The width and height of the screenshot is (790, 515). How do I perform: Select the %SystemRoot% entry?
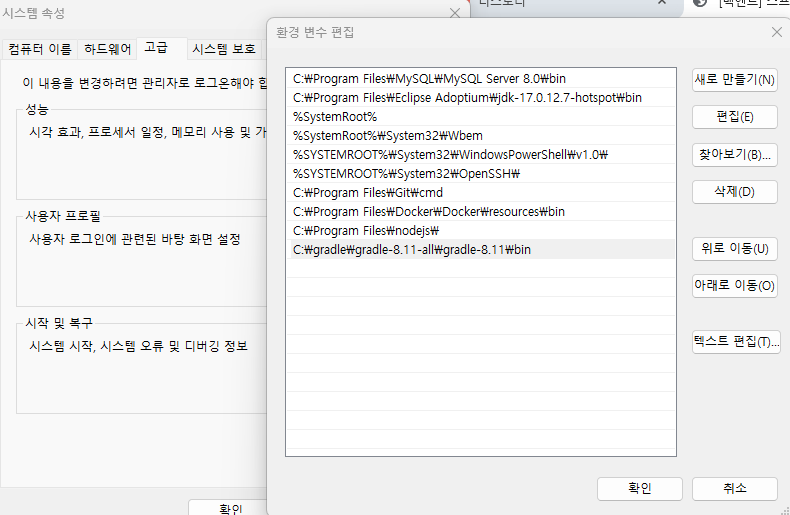pyautogui.click(x=482, y=117)
